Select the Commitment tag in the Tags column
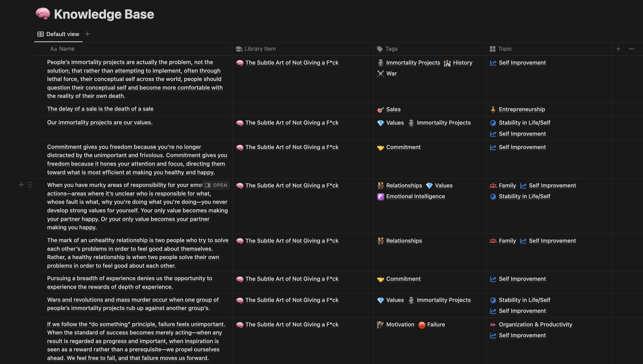The height and width of the screenshot is (364, 643). click(403, 147)
